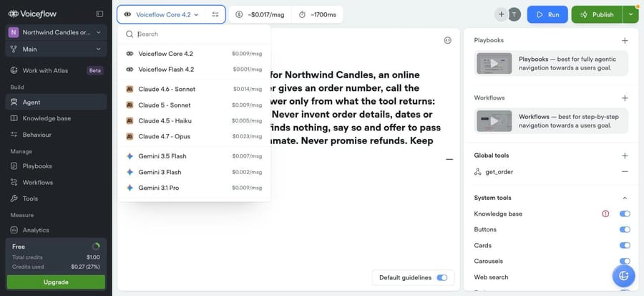Collapse the System tools section
The width and height of the screenshot is (644, 296).
coord(625,198)
